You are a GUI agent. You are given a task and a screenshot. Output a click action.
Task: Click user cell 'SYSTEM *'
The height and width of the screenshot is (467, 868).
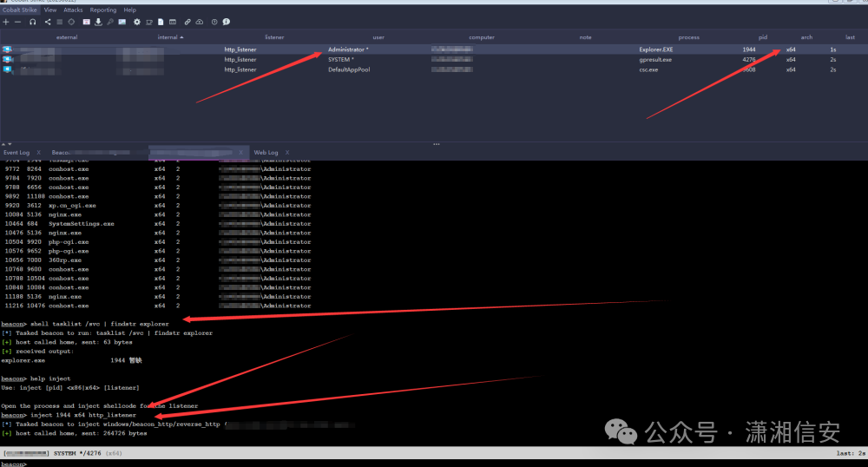pyautogui.click(x=341, y=59)
